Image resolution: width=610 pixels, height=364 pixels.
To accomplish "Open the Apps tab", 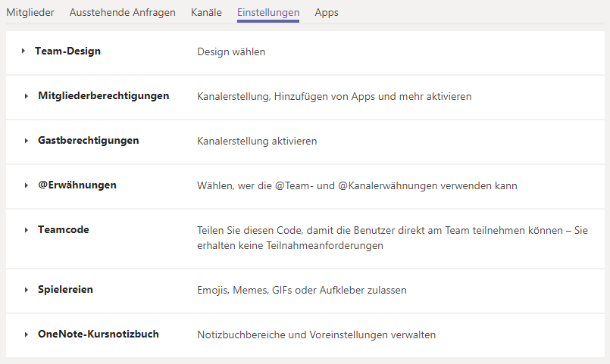I will [327, 12].
